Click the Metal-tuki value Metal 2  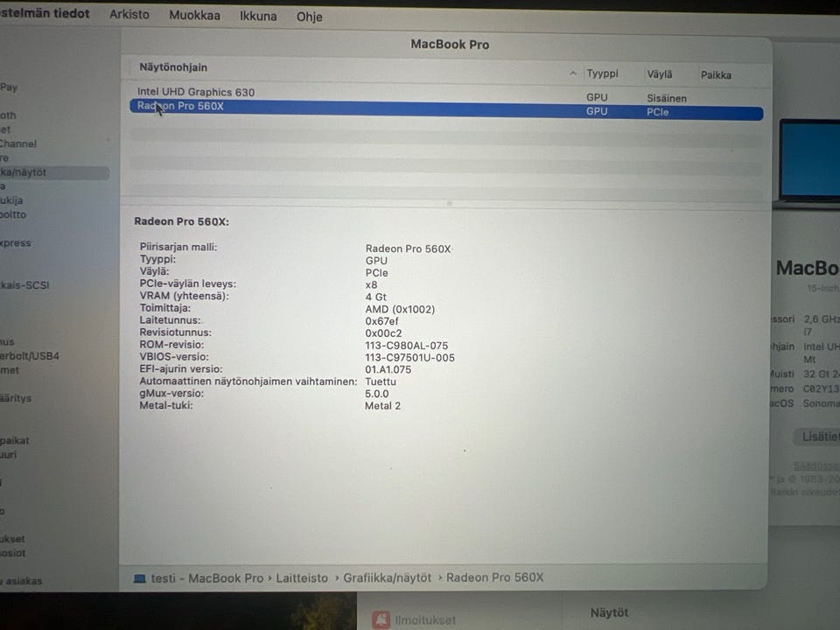click(382, 405)
